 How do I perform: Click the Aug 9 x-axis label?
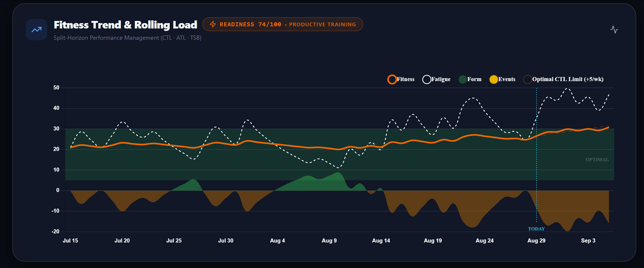[330, 241]
